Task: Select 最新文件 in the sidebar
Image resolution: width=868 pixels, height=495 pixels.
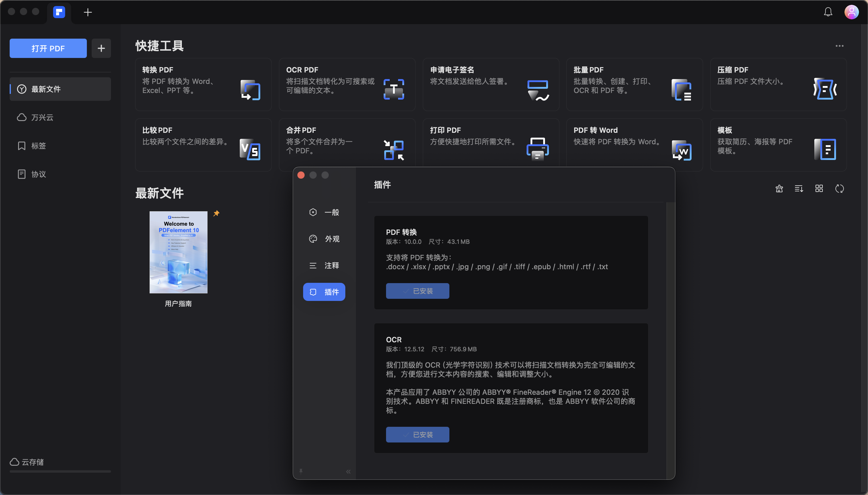Action: pos(60,89)
